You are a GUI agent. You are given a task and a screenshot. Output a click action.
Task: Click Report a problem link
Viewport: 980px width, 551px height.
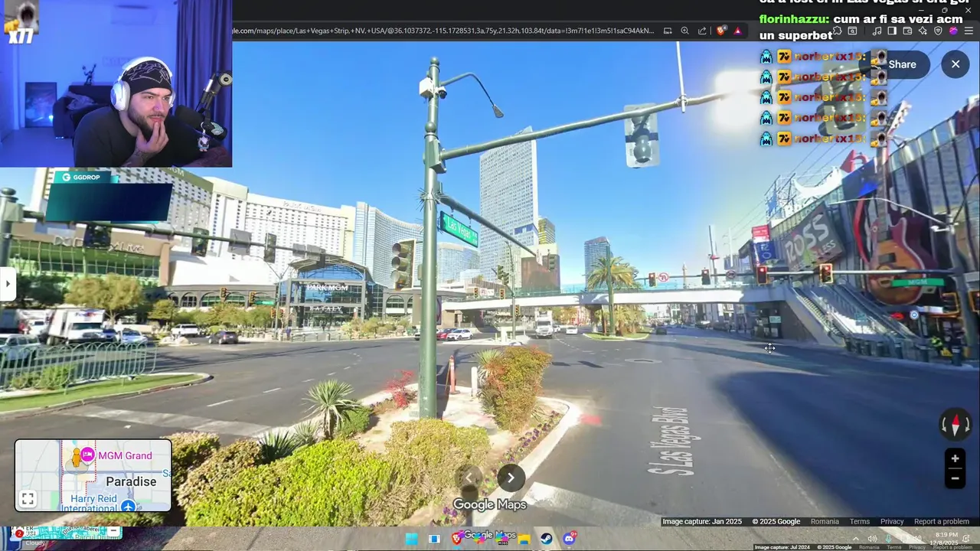pos(942,522)
